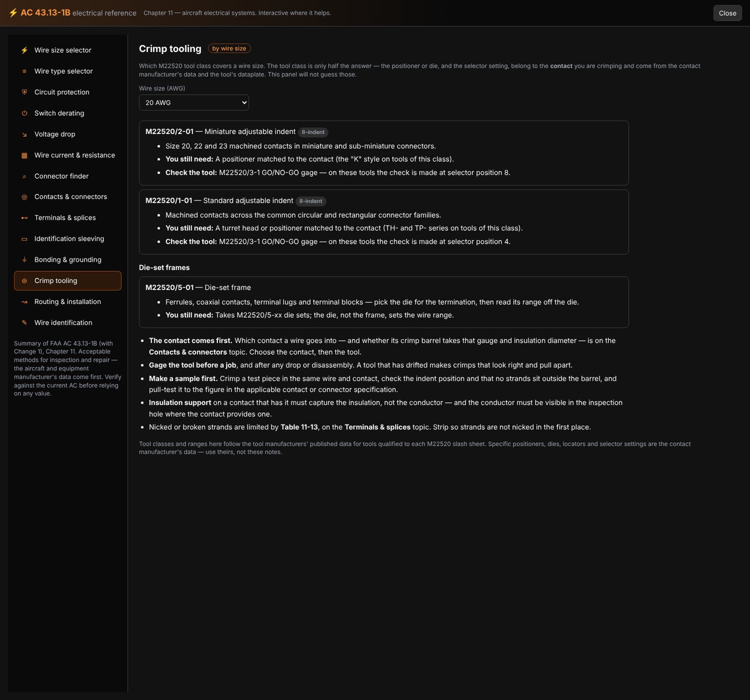This screenshot has height=700, width=750.
Task: Click the arrow icon for Voltage drop
Action: pos(24,135)
